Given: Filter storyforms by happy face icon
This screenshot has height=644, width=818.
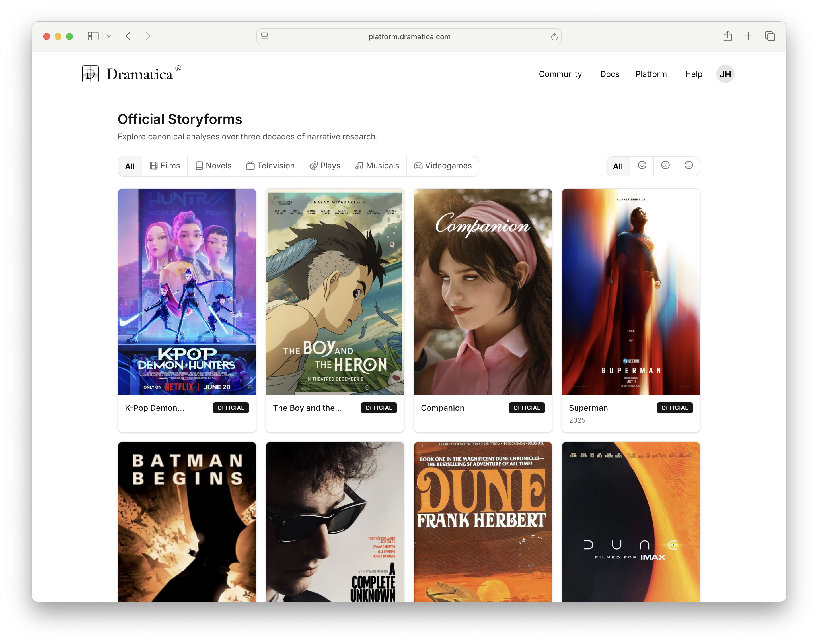Looking at the screenshot, I should point(642,166).
